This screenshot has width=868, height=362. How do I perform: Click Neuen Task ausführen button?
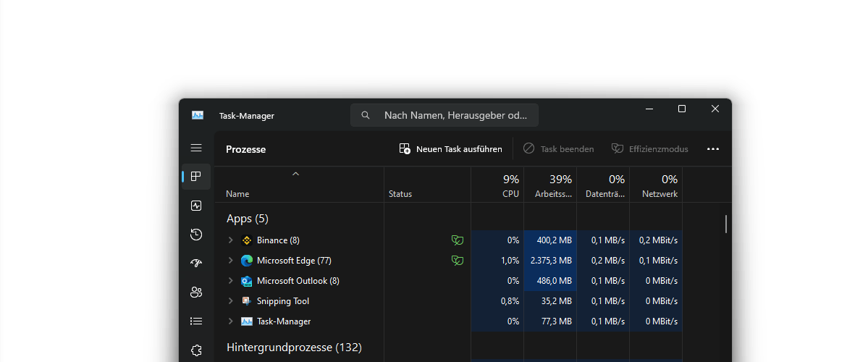pyautogui.click(x=450, y=149)
